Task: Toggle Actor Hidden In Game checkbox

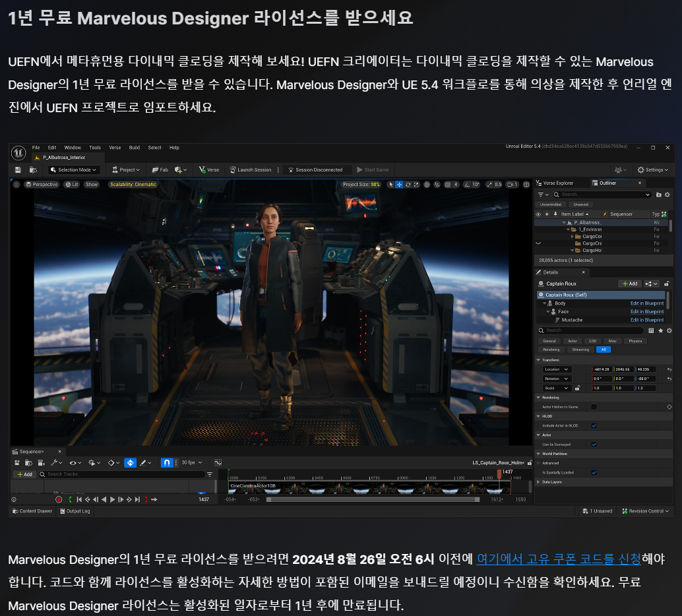Action: click(594, 407)
